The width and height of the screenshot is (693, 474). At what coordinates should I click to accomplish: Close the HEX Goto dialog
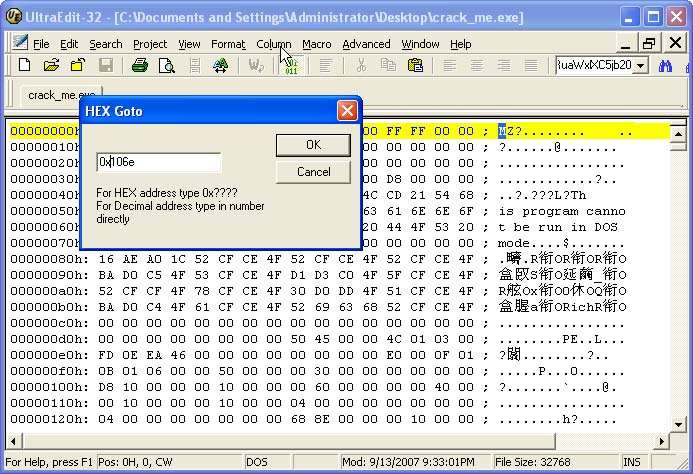click(347, 111)
